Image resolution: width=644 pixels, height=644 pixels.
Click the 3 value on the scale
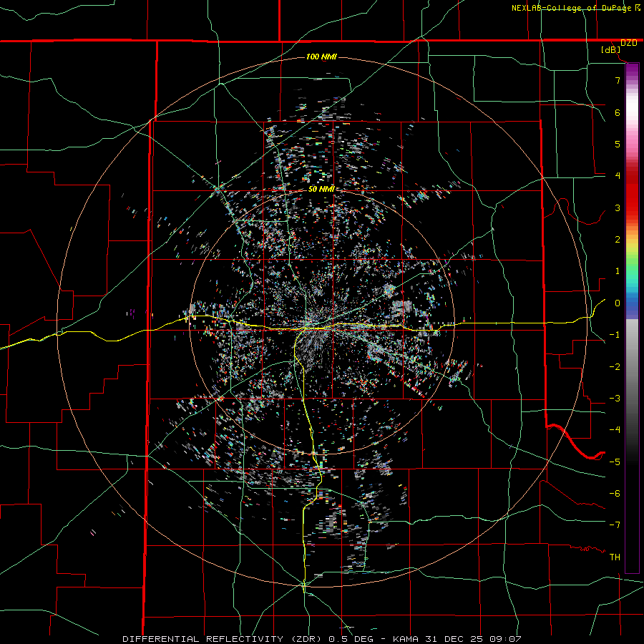click(618, 208)
